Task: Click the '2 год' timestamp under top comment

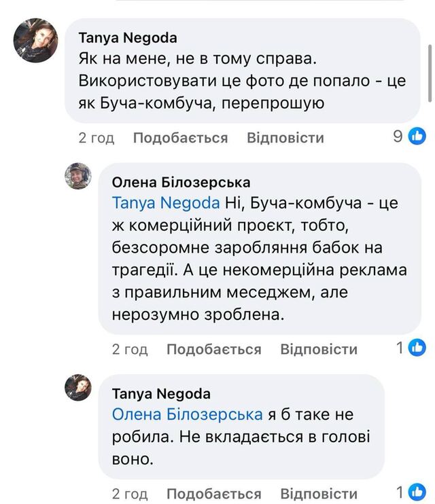Action: click(x=96, y=138)
